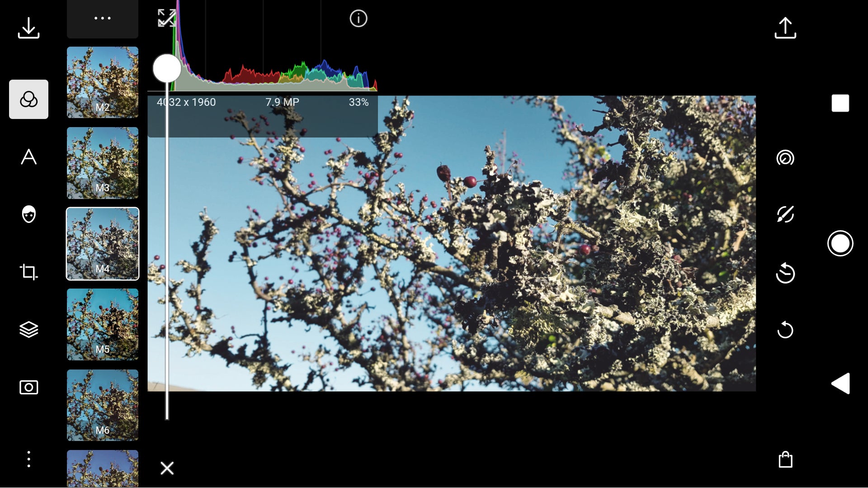Tap the Android recent apps square button
Screen dimensions: 868x488
[840, 103]
